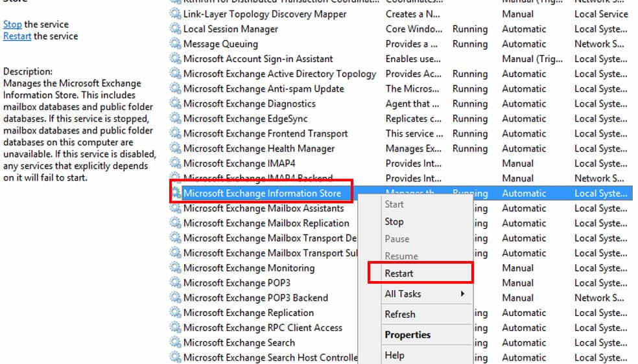
Task: Open Properties from the context menu
Action: coord(408,335)
